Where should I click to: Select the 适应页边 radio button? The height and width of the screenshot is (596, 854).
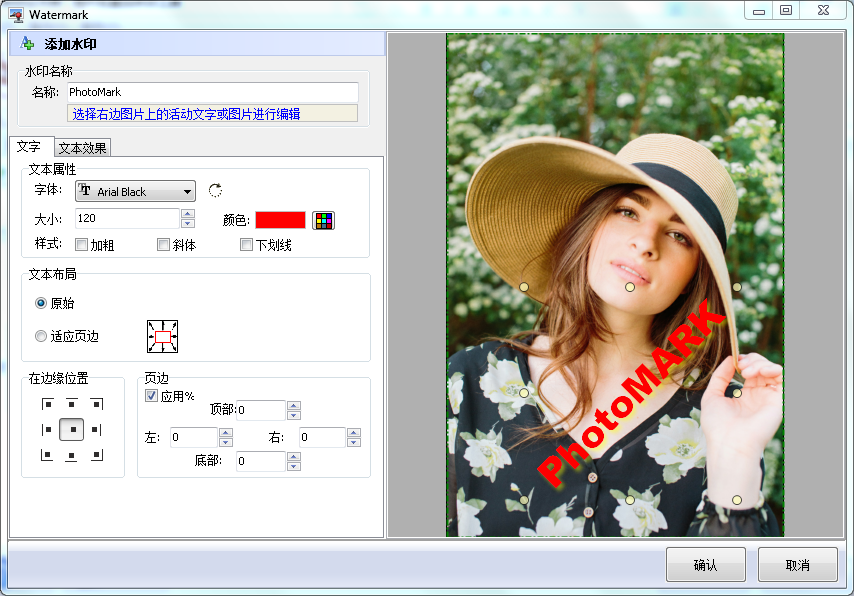(41, 337)
